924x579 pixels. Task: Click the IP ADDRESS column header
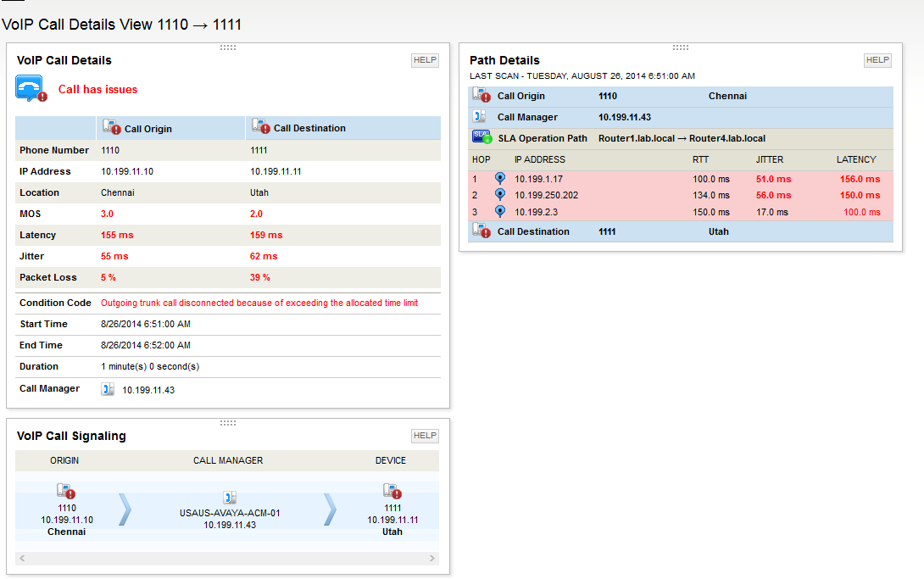click(x=540, y=159)
